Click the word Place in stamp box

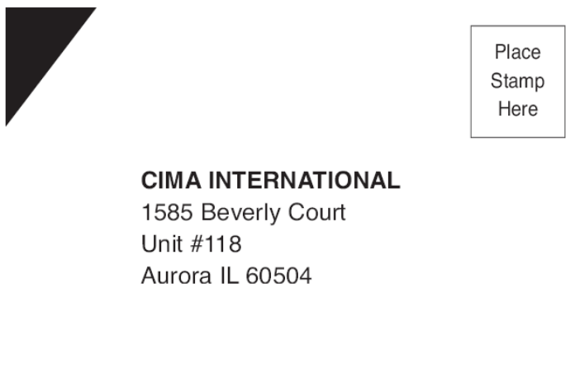tap(517, 52)
